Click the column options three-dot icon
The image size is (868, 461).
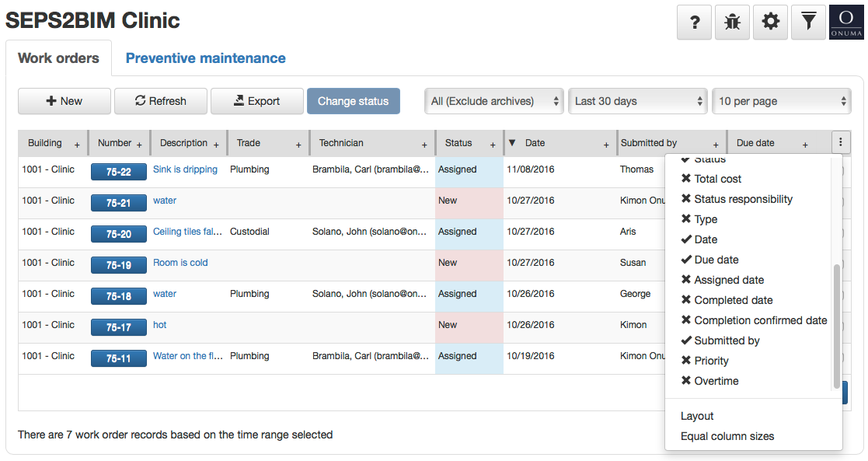[x=840, y=143]
